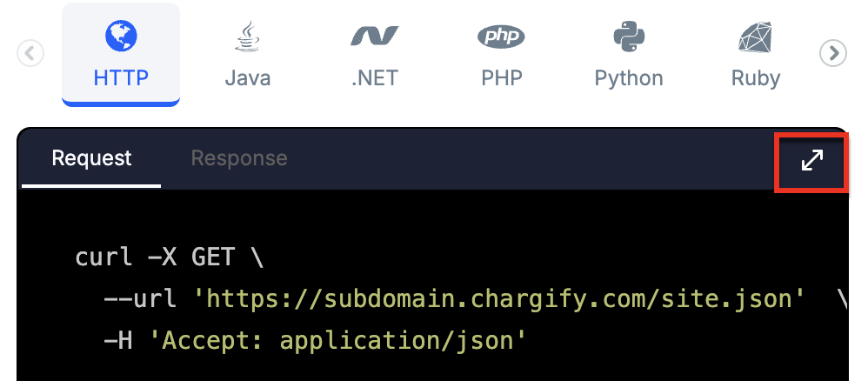This screenshot has height=381, width=868.
Task: Pick the PHP oval logo icon
Action: [x=501, y=37]
